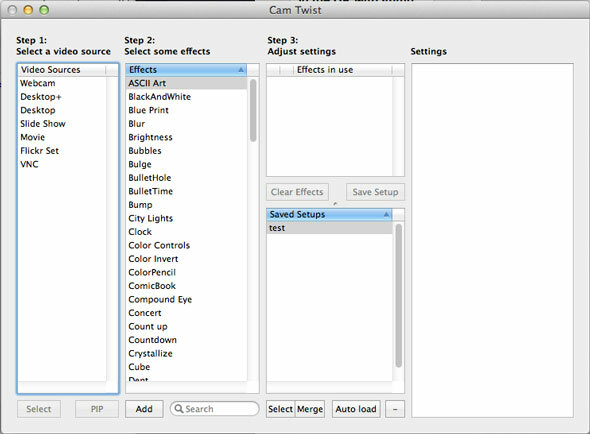
Task: Zoom Cam Twist with green button
Action: (44, 10)
